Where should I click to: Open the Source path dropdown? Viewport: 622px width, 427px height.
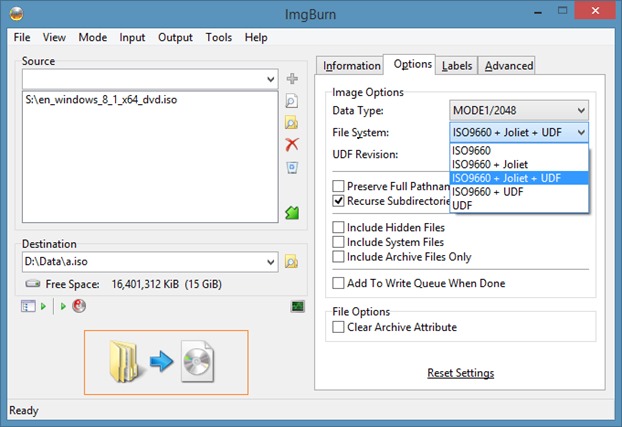[x=271, y=79]
